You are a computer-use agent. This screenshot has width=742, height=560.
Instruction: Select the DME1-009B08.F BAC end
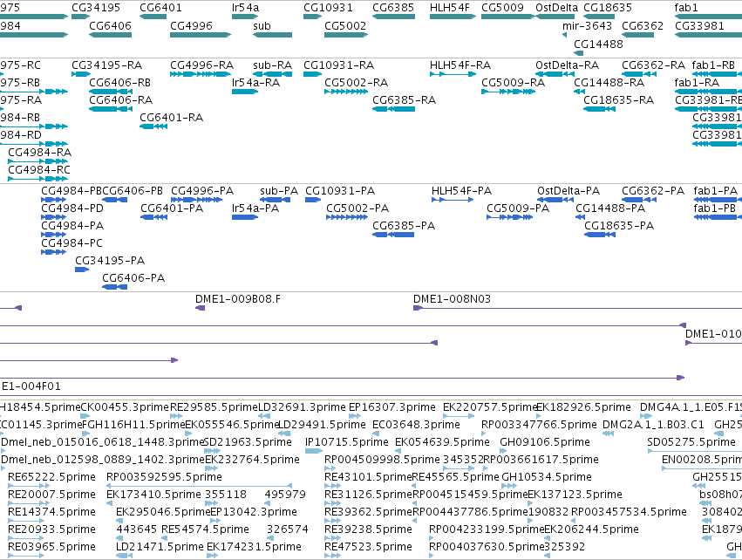click(x=201, y=308)
